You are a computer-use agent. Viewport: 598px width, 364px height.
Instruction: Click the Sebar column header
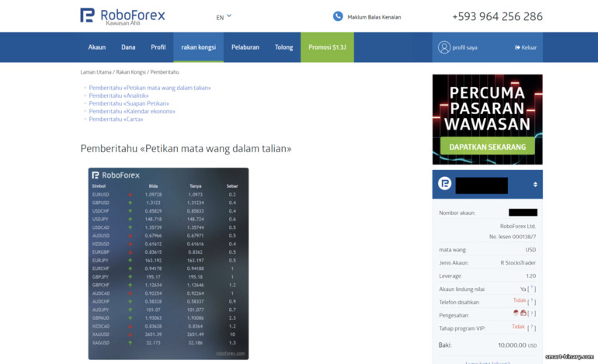click(232, 186)
